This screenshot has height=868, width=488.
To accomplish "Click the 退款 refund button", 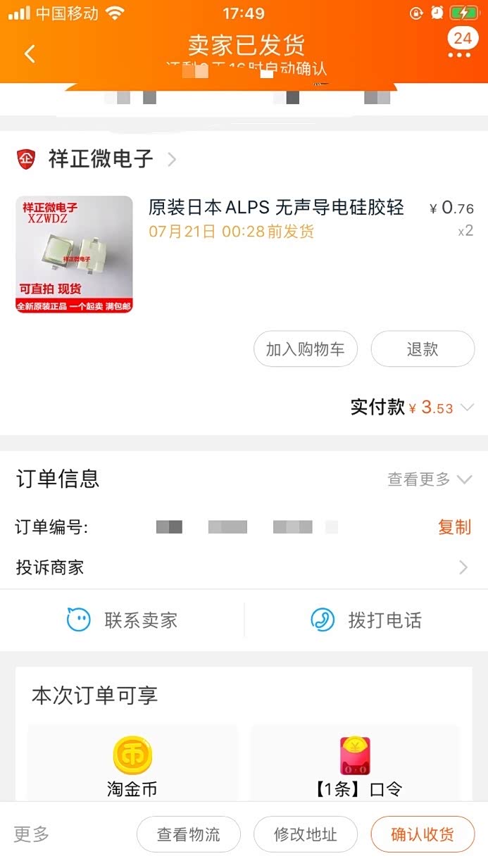I will point(423,349).
